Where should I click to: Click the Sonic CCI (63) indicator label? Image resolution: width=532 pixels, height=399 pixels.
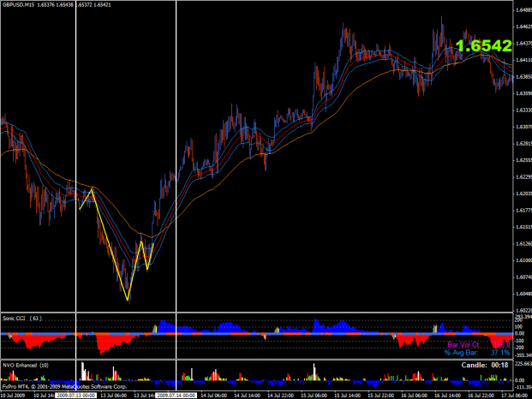[x=22, y=319]
